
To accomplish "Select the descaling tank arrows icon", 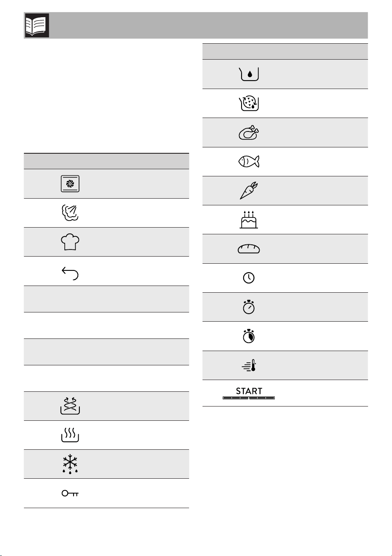I will [70, 406].
